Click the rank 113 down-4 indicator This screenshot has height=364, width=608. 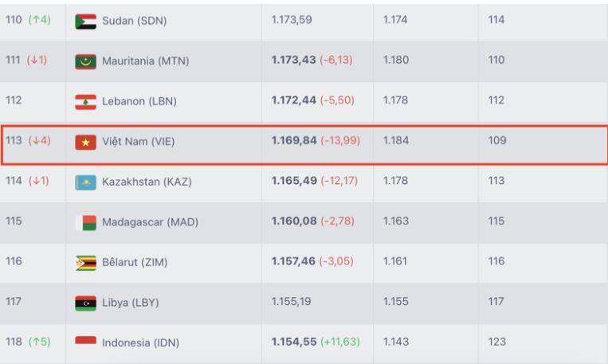pyautogui.click(x=39, y=140)
